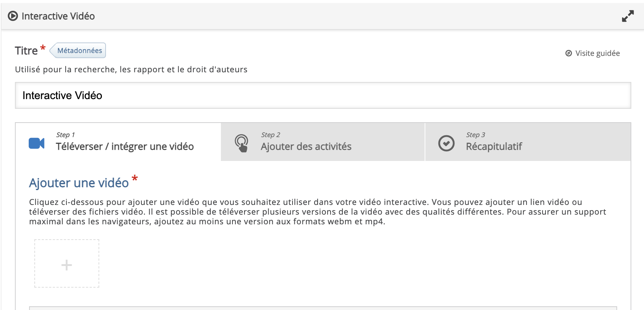Click the Interactive Vidéo header bar title

click(58, 16)
